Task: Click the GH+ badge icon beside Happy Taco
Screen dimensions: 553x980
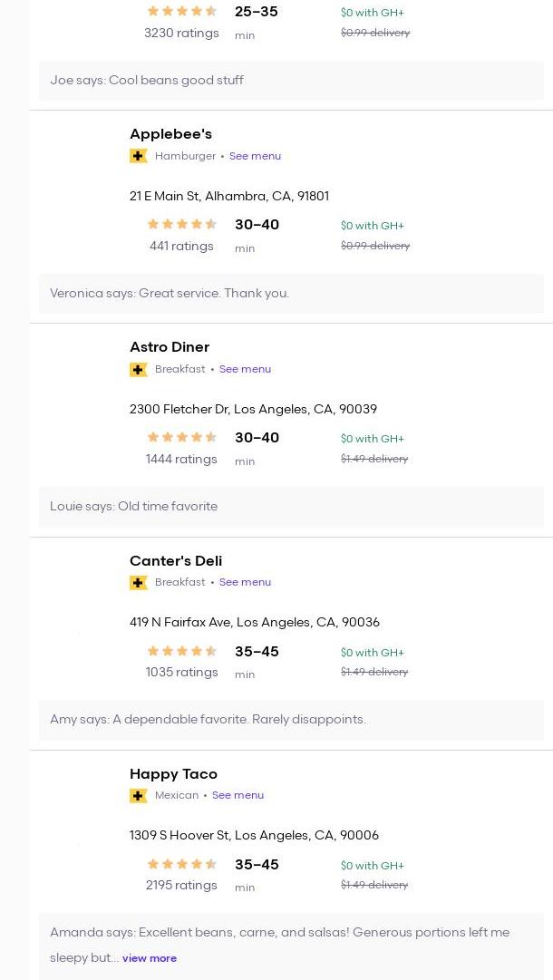Action: pyautogui.click(x=138, y=795)
